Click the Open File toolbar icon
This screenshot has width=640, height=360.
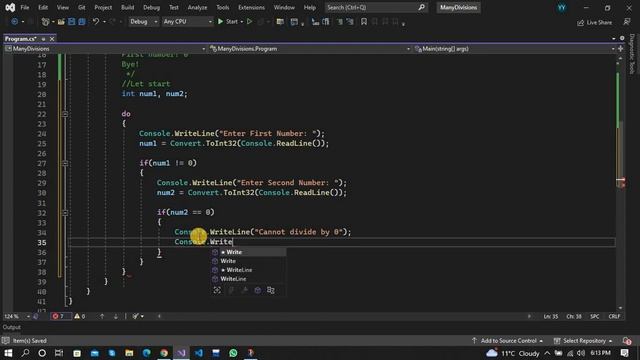pyautogui.click(x=61, y=22)
